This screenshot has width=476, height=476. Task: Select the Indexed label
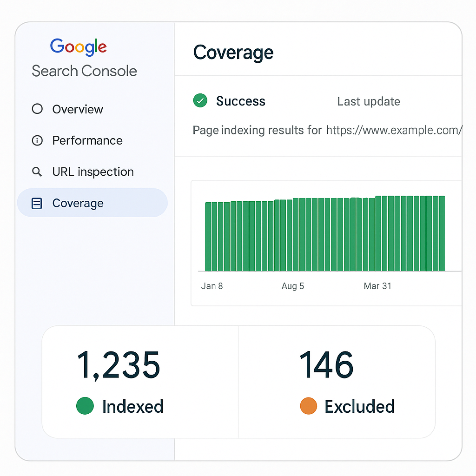133,406
